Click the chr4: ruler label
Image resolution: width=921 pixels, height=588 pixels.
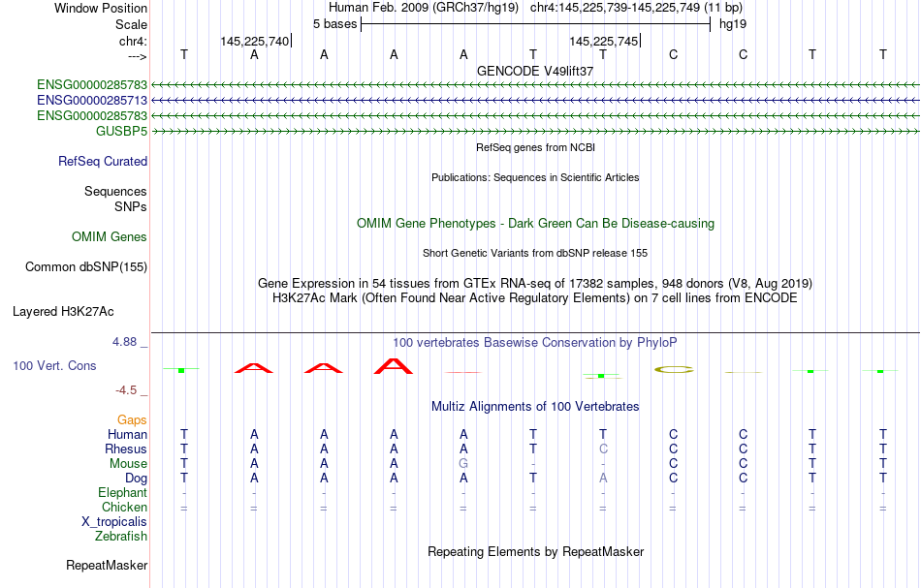click(133, 41)
